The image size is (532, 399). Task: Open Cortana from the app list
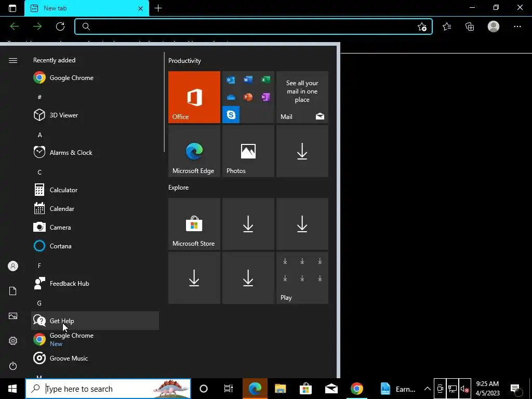coord(95,246)
